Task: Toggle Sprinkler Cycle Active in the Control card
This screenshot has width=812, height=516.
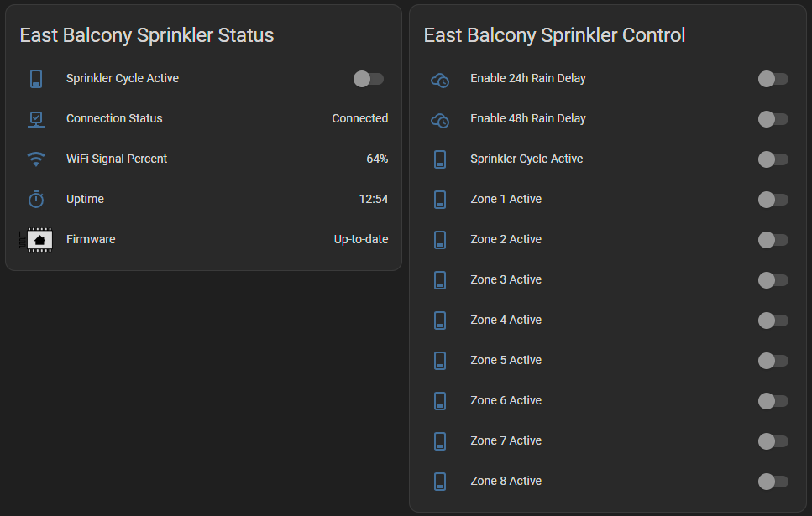Action: pyautogui.click(x=773, y=159)
